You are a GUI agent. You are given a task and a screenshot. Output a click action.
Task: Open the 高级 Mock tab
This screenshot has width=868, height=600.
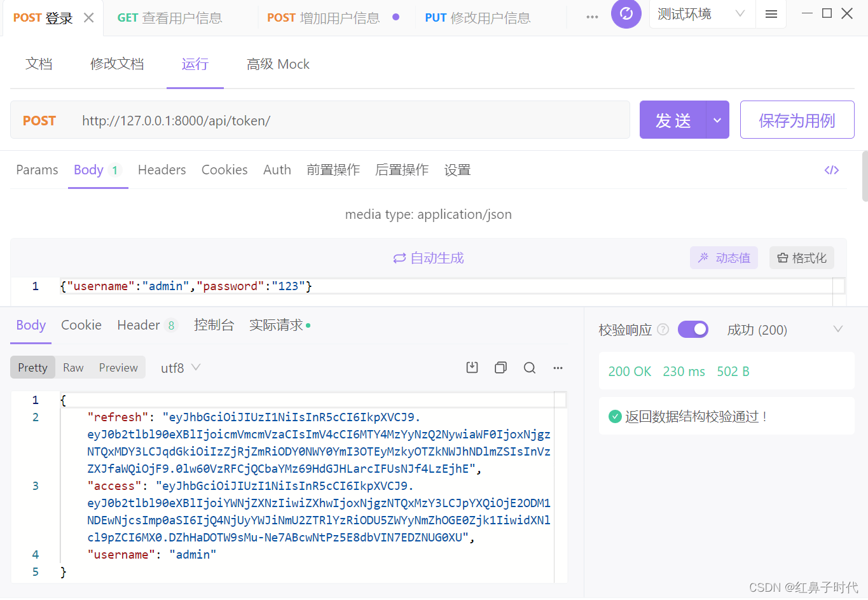coord(278,64)
